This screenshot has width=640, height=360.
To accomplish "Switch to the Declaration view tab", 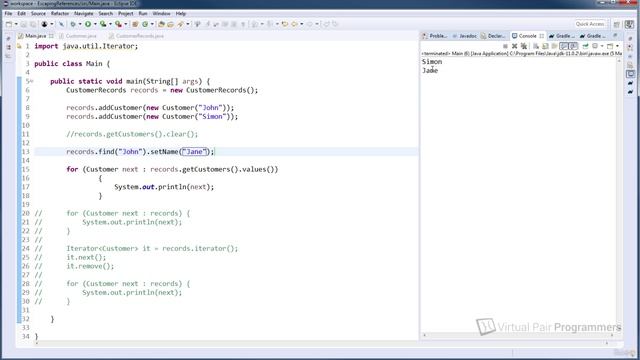I will tap(494, 36).
